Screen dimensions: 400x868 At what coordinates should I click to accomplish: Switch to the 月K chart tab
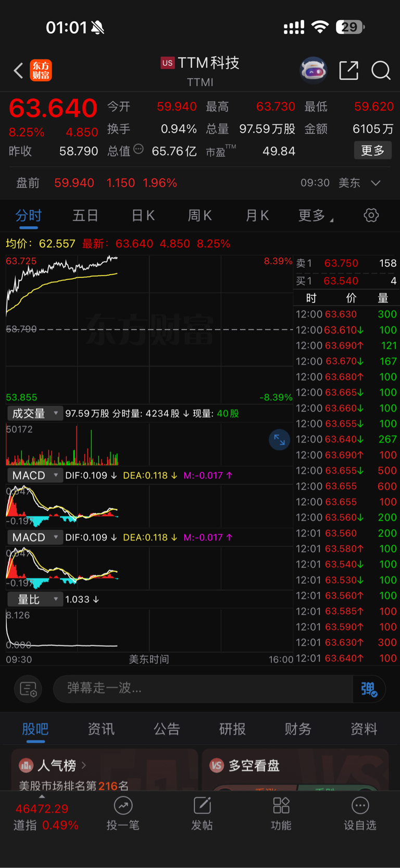257,216
